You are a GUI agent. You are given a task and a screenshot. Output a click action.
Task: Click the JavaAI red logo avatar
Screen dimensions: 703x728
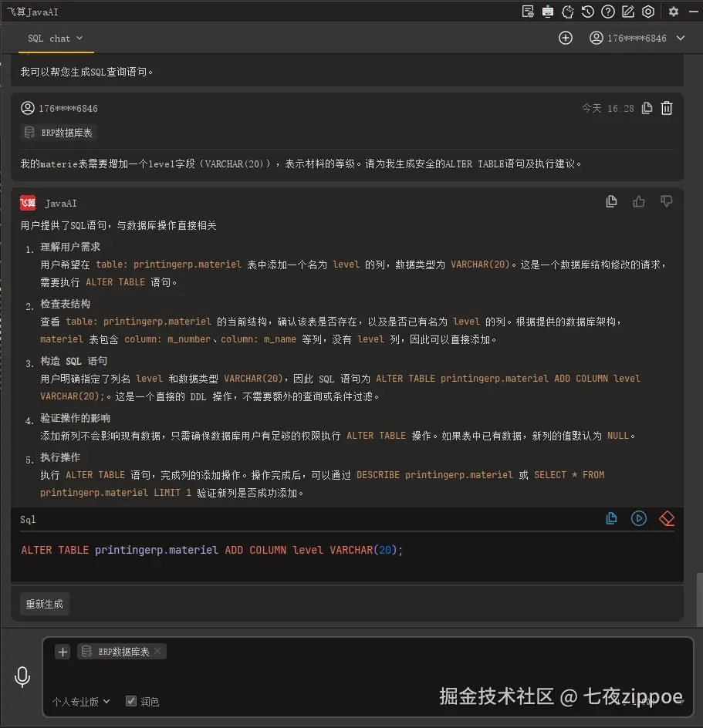pos(28,203)
